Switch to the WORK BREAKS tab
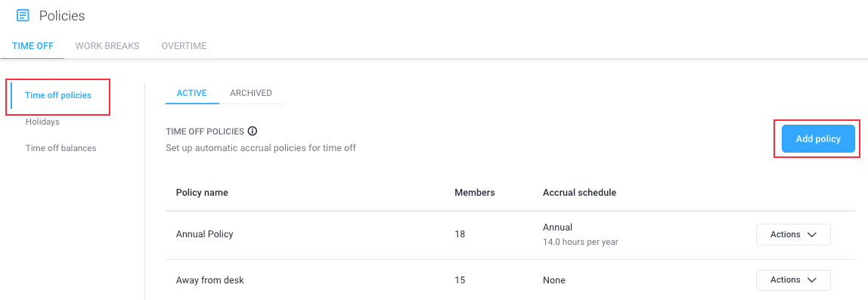Viewport: 868px width, 300px height. tap(107, 46)
